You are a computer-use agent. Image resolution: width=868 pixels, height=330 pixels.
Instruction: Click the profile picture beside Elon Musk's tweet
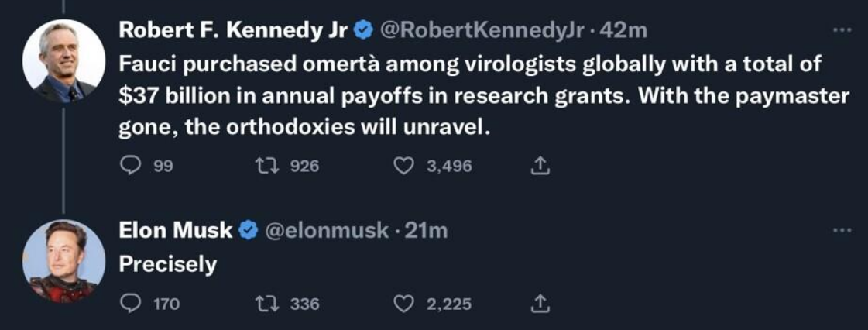63,261
